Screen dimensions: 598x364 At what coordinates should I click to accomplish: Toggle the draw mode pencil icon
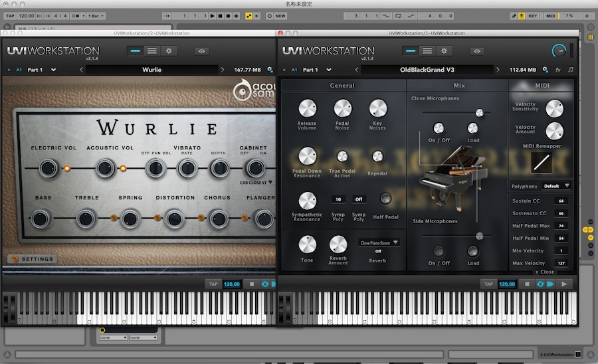tap(514, 16)
